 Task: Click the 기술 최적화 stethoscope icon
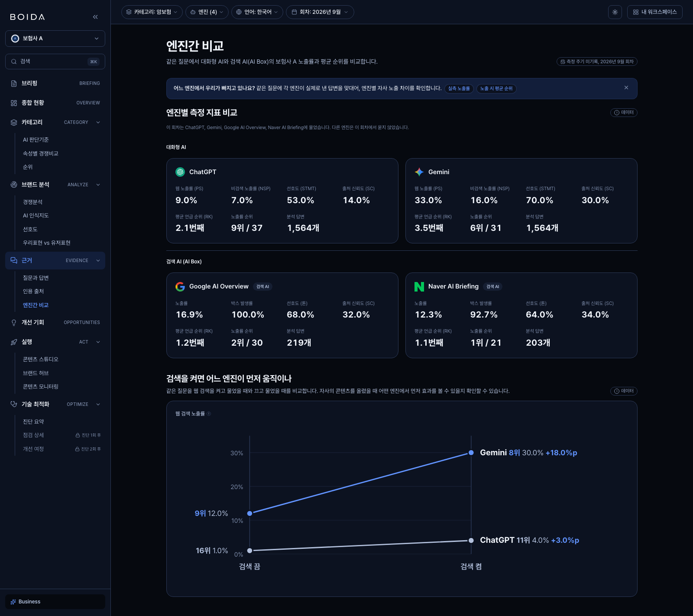coord(14,404)
